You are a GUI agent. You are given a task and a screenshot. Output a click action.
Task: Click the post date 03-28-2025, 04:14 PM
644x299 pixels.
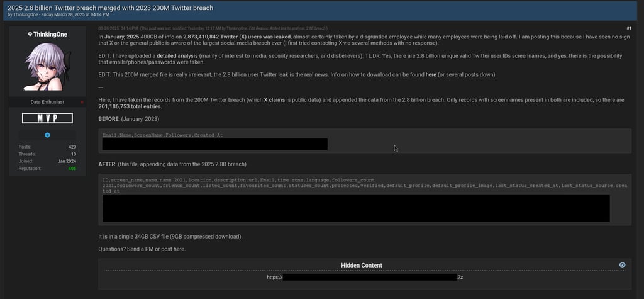point(118,28)
